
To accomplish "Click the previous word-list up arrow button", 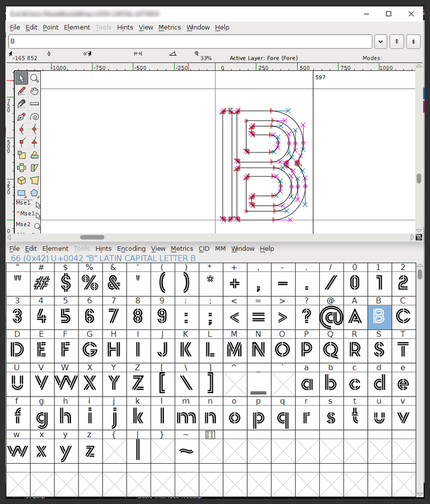I will (397, 41).
